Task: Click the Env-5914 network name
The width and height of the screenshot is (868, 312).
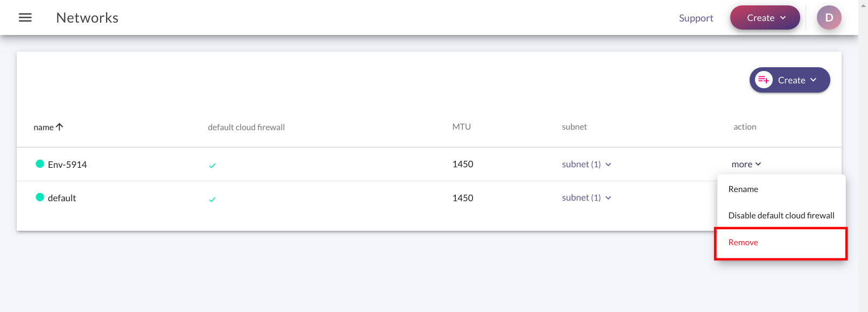Action: [x=67, y=165]
